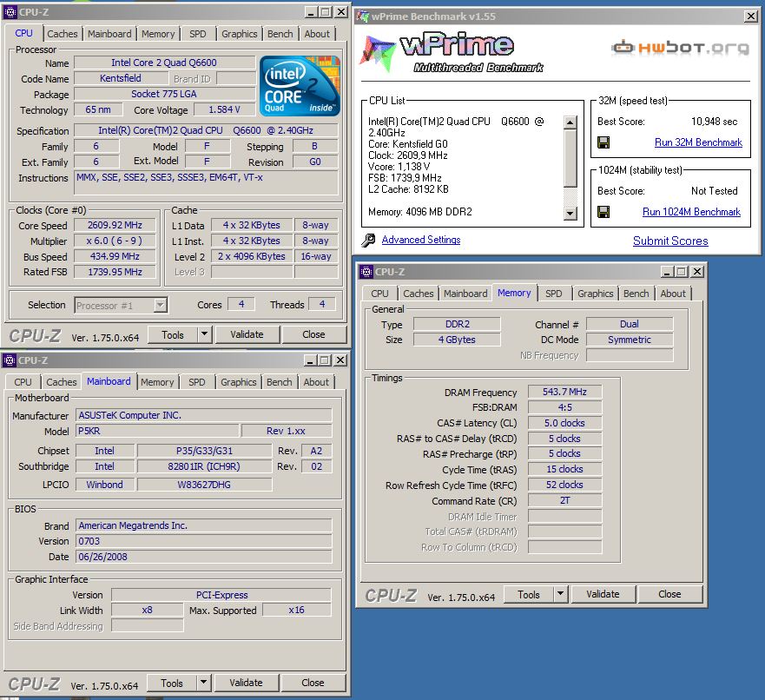Image resolution: width=765 pixels, height=700 pixels.
Task: Click Close button in Mainboard window
Action: click(x=313, y=683)
